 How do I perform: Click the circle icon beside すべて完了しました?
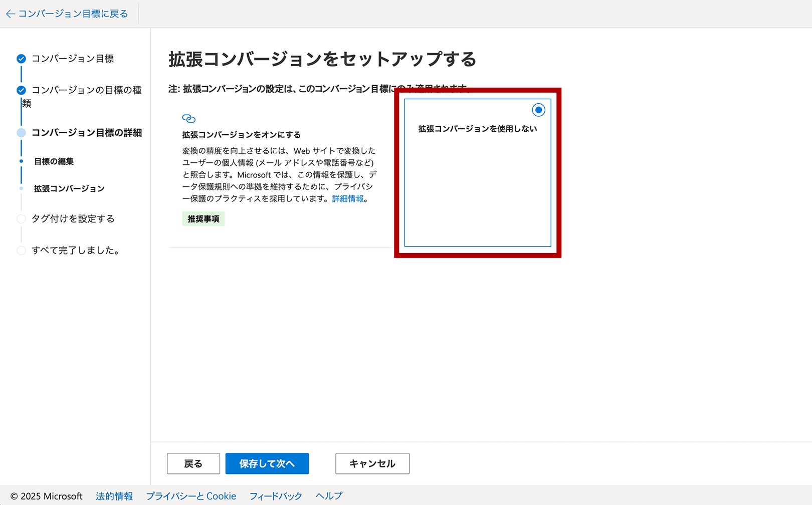(x=21, y=250)
